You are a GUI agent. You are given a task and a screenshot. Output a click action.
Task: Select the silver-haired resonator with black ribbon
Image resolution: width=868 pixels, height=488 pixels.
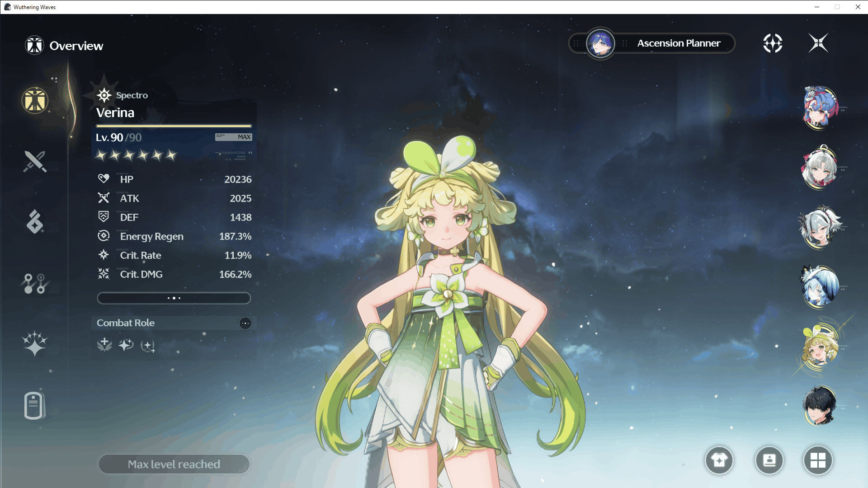(820, 227)
